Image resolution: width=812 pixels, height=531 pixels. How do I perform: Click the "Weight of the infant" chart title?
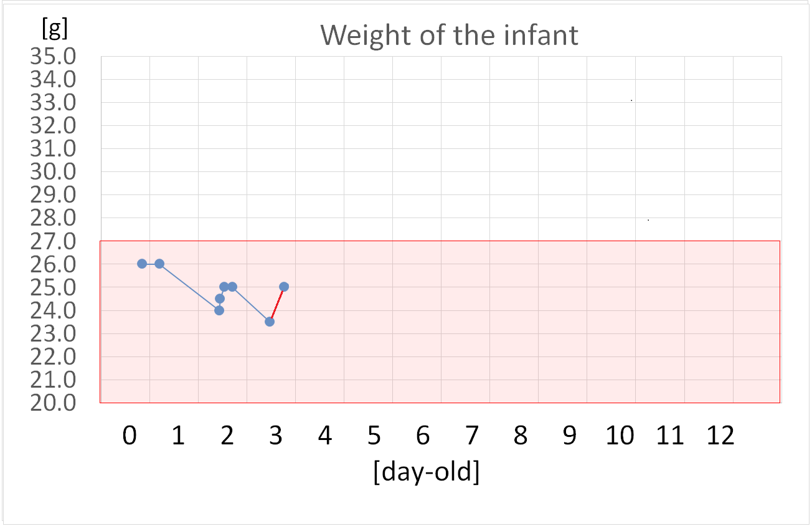[x=449, y=36]
